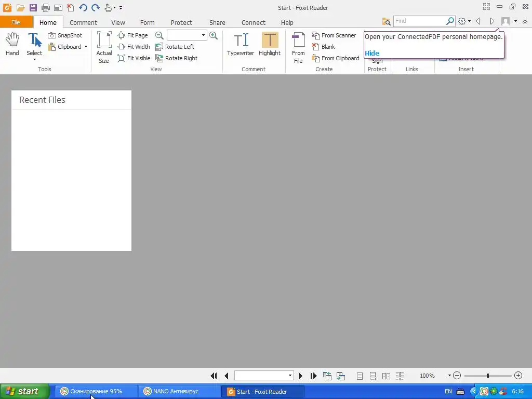
Task: Select the Typewriter tool
Action: [241, 44]
